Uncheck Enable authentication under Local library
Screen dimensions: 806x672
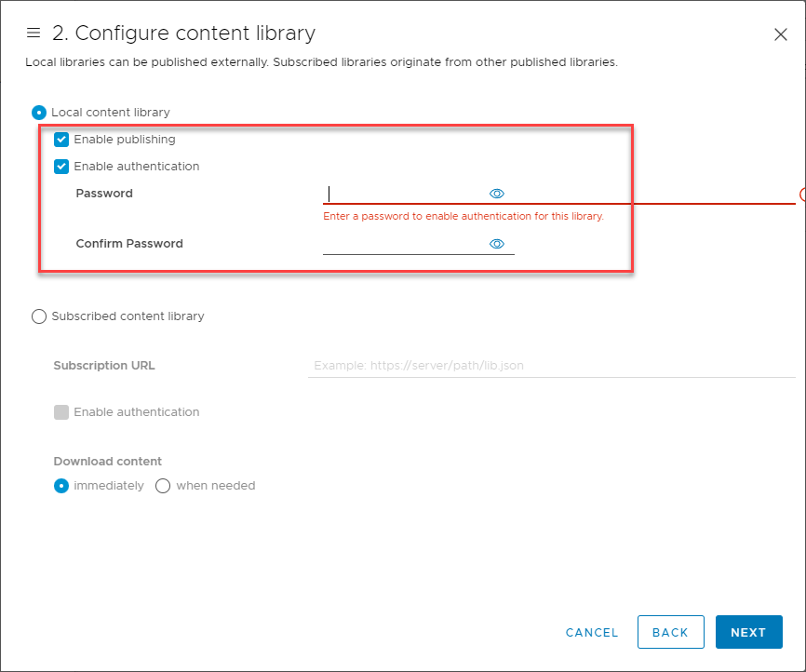61,167
